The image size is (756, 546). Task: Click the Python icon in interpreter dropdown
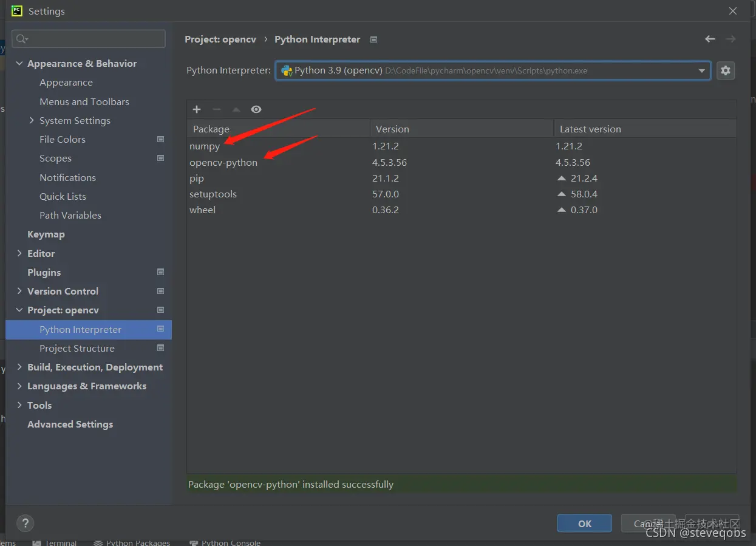point(287,70)
